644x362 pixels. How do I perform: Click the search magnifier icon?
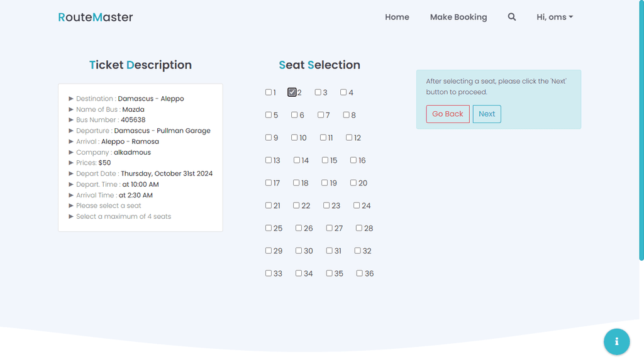[x=511, y=17]
